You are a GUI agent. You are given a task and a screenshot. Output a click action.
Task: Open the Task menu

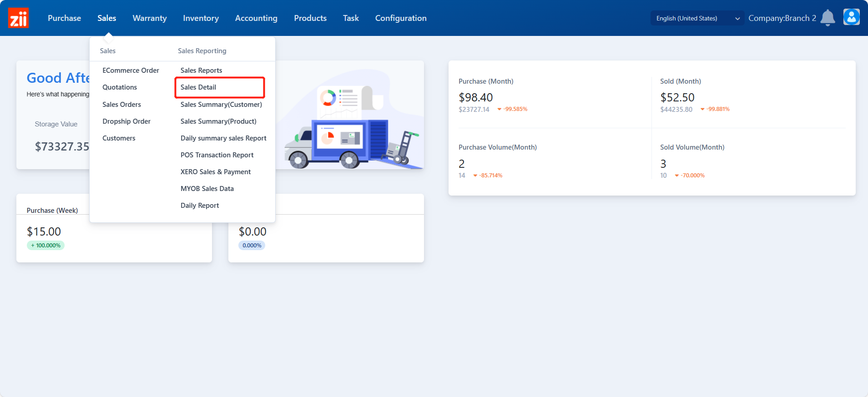click(x=351, y=18)
